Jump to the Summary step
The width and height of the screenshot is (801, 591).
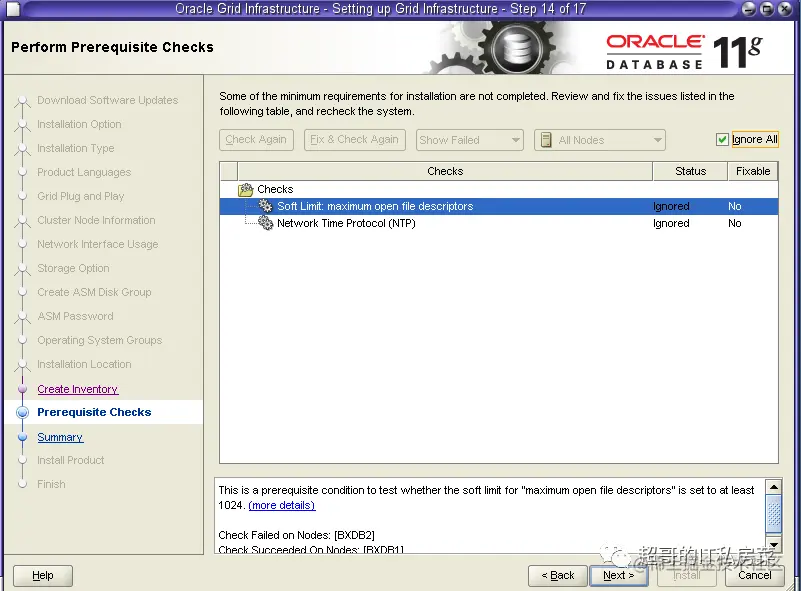coord(60,437)
